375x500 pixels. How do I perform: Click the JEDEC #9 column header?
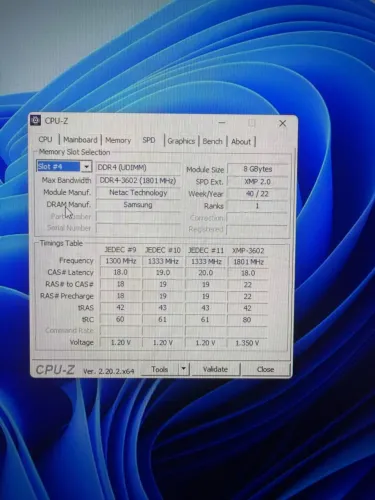[120, 250]
